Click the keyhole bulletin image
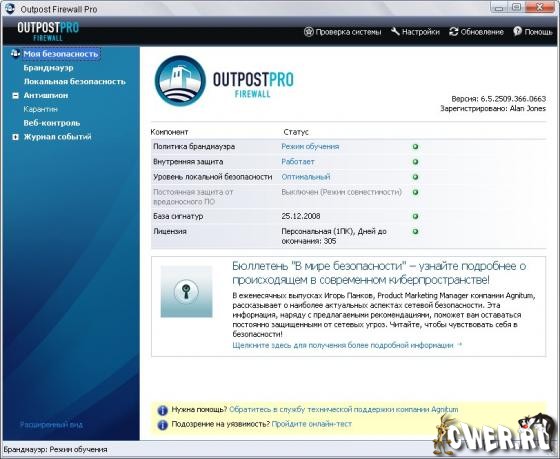Image resolution: width=560 pixels, height=459 pixels. (186, 291)
